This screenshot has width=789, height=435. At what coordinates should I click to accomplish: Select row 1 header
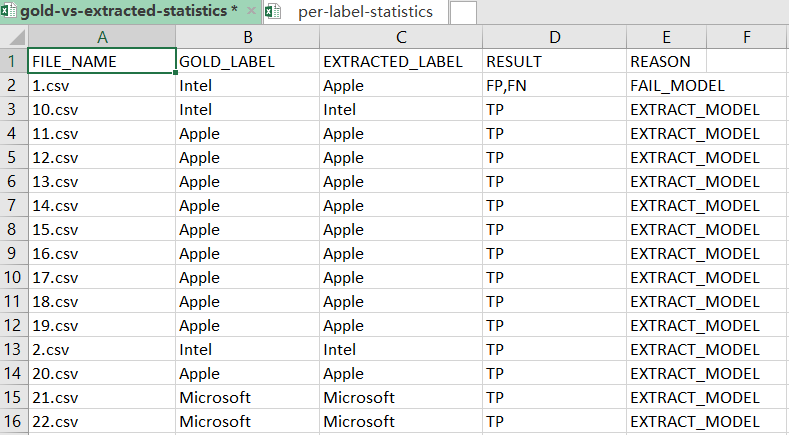click(14, 61)
